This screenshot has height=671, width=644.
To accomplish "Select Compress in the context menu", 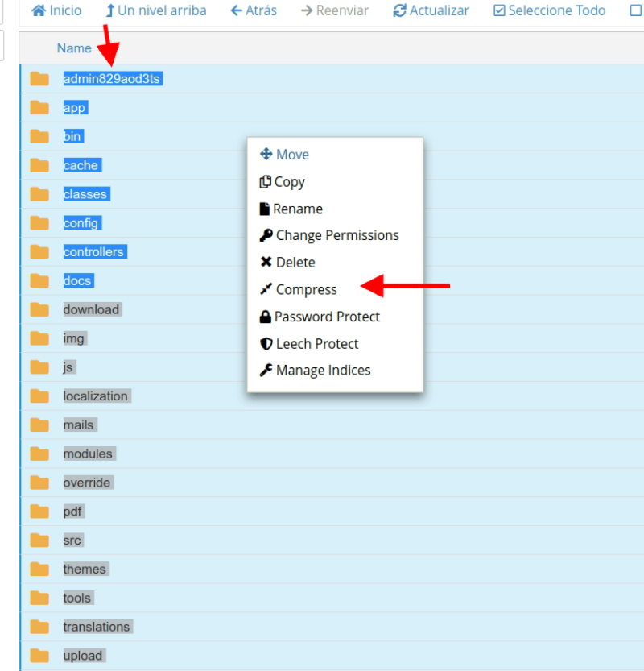I will [x=306, y=290].
